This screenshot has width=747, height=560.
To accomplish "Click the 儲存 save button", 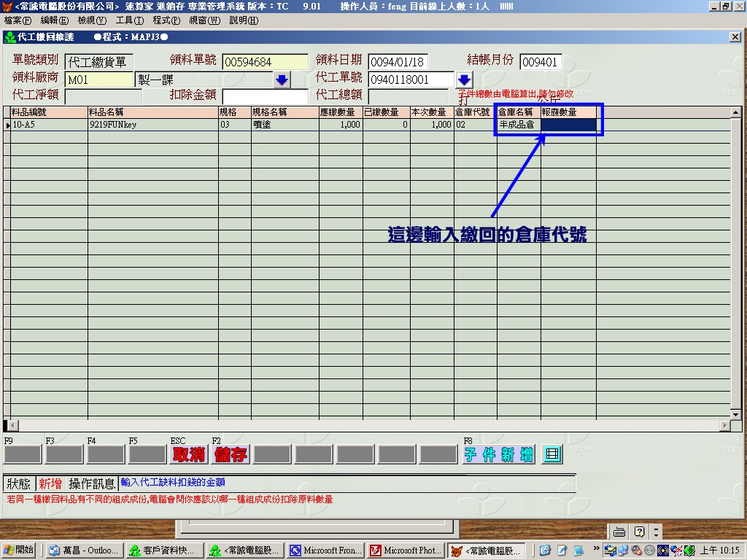I will [231, 454].
